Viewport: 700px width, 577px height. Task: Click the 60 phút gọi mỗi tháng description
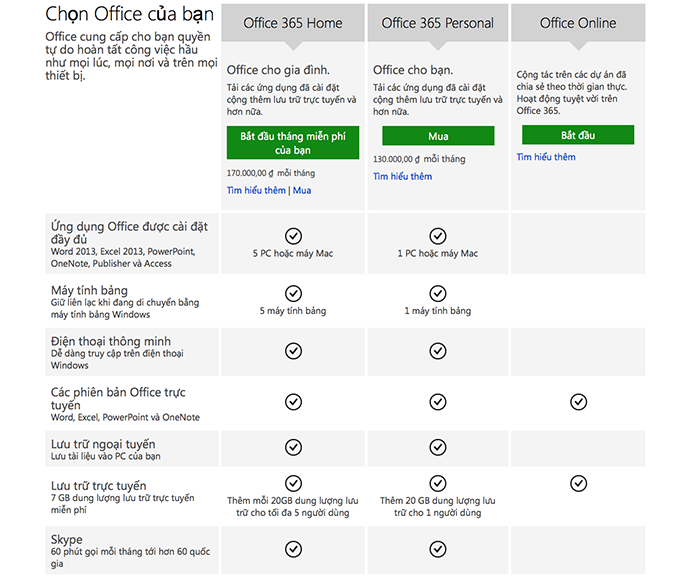click(x=130, y=557)
